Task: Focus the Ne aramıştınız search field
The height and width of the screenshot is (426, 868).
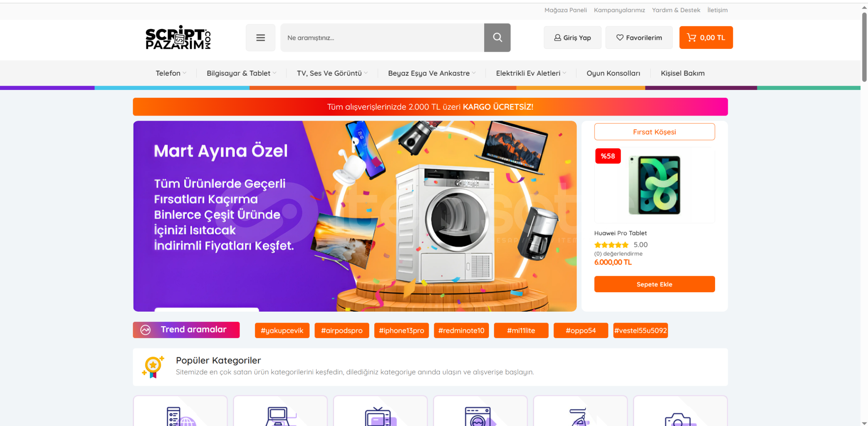Action: (x=382, y=38)
